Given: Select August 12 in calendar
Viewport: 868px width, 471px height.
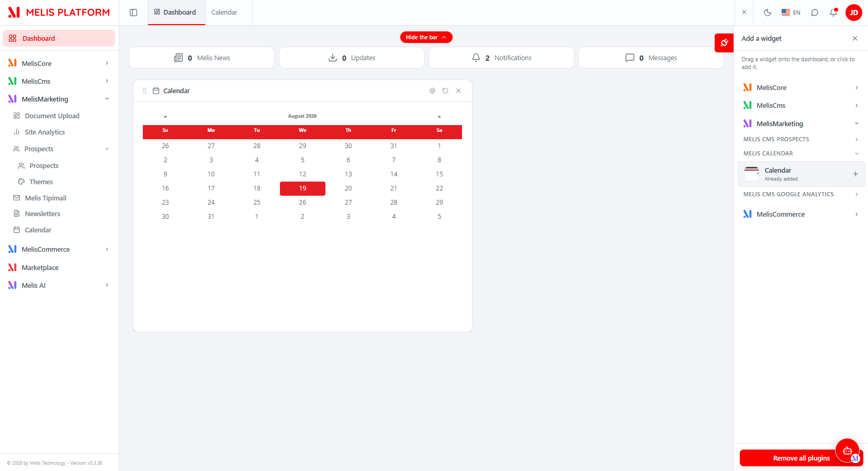Looking at the screenshot, I should 302,174.
